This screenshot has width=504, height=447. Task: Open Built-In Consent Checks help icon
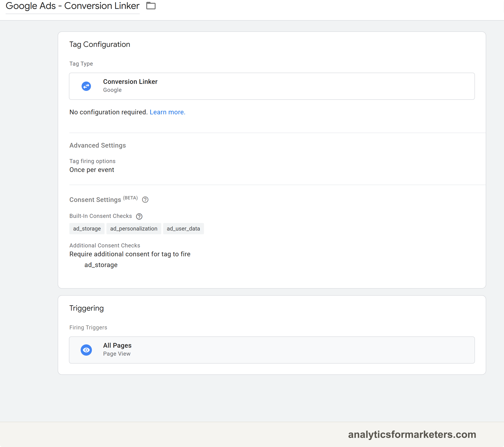pyautogui.click(x=139, y=216)
